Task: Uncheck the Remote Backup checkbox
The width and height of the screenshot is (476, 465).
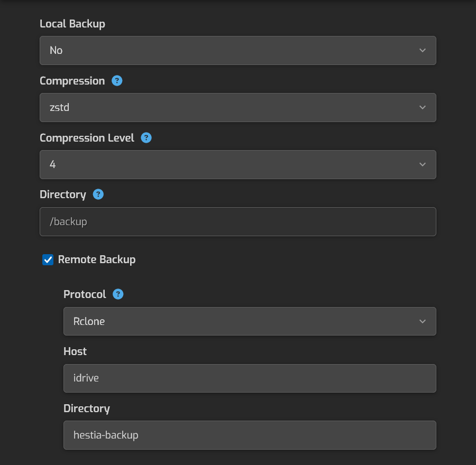Action: [48, 259]
